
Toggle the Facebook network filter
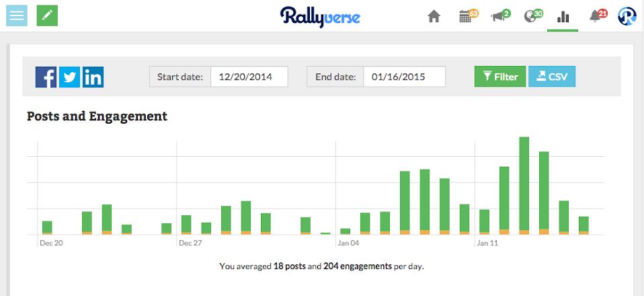46,77
